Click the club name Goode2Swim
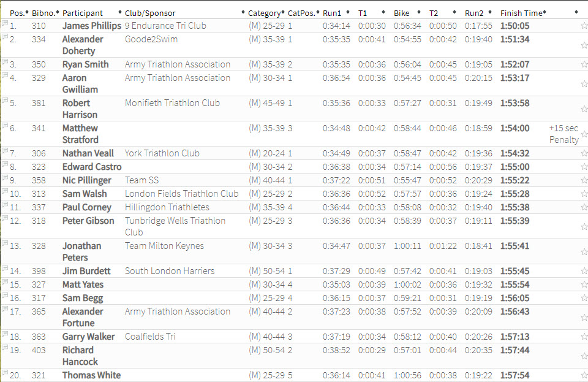This screenshot has width=588, height=382. [x=151, y=39]
